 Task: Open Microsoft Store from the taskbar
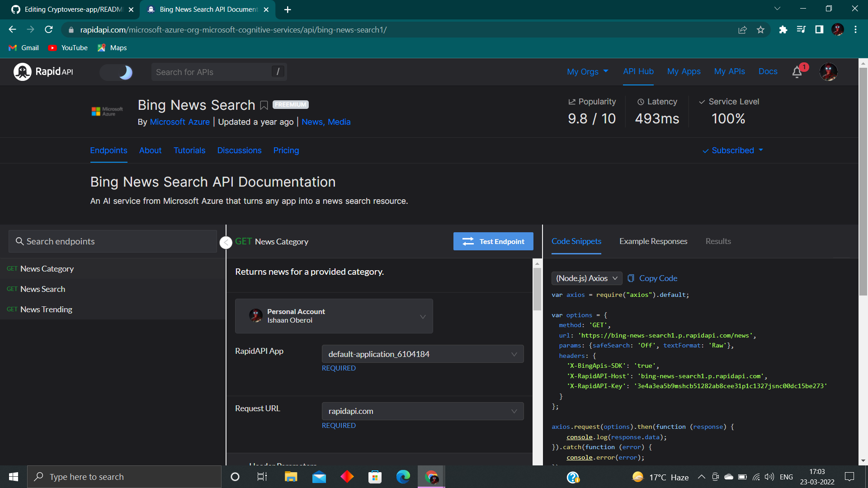click(375, 477)
